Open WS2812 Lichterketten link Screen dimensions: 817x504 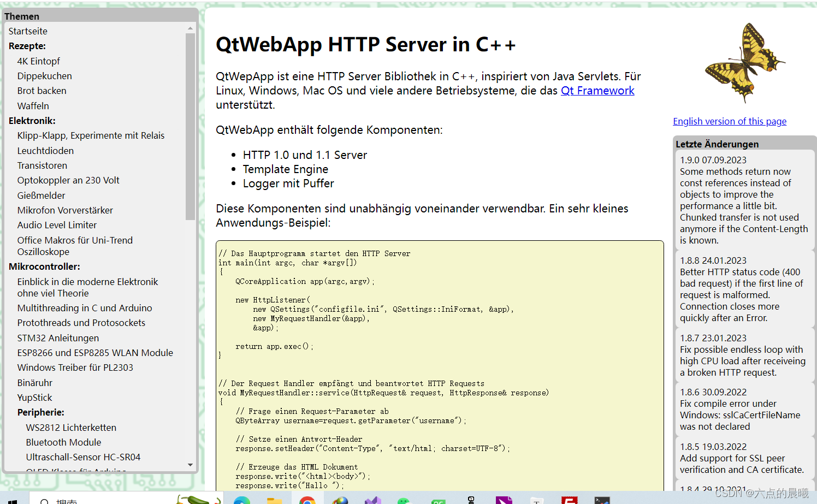pos(71,428)
